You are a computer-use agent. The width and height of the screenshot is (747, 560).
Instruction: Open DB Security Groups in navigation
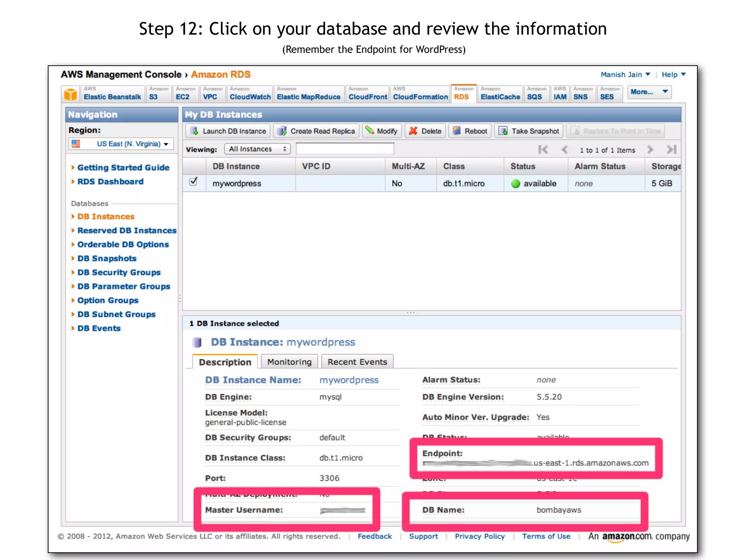click(119, 272)
